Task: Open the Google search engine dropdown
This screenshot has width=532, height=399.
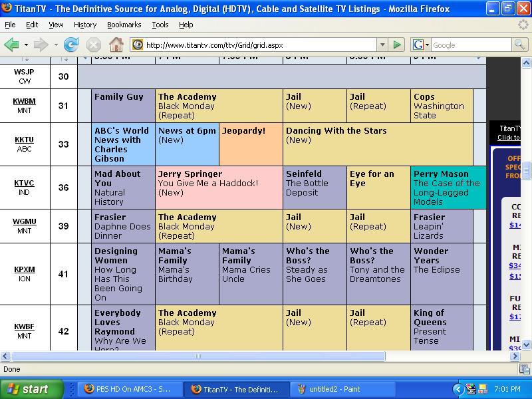Action: [421, 45]
